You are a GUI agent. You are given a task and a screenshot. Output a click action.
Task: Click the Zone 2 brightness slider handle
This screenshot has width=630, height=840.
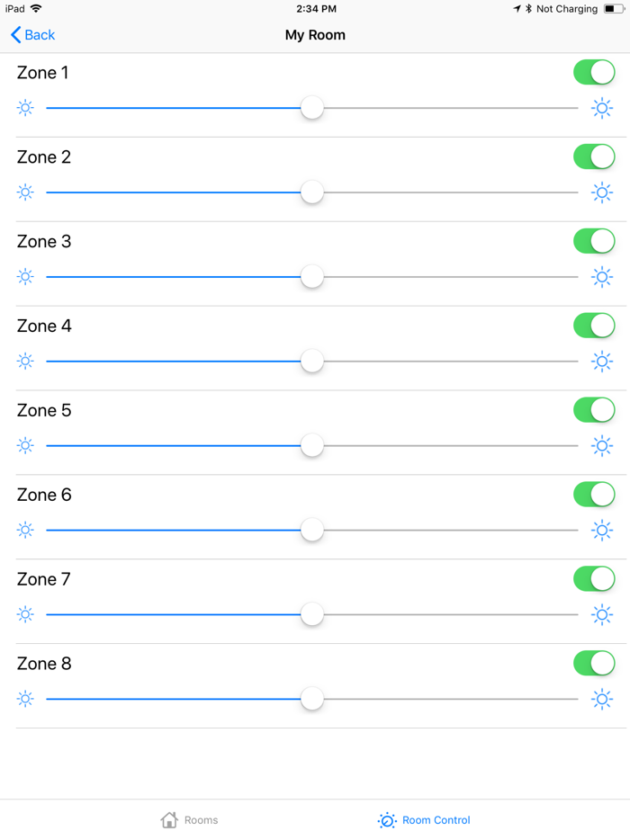pyautogui.click(x=312, y=192)
